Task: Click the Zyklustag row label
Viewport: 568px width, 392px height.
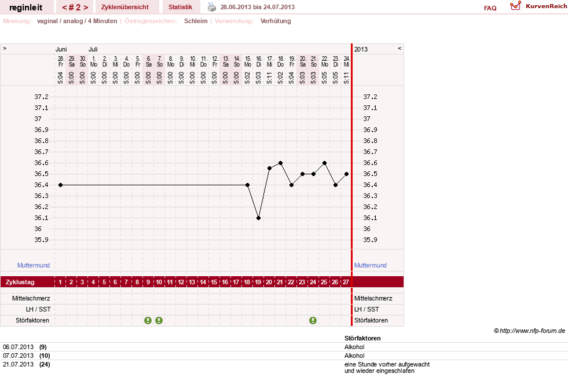Action: coord(20,282)
